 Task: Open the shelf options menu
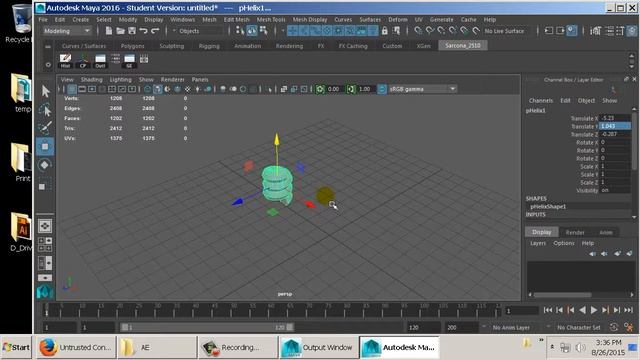click(x=48, y=64)
